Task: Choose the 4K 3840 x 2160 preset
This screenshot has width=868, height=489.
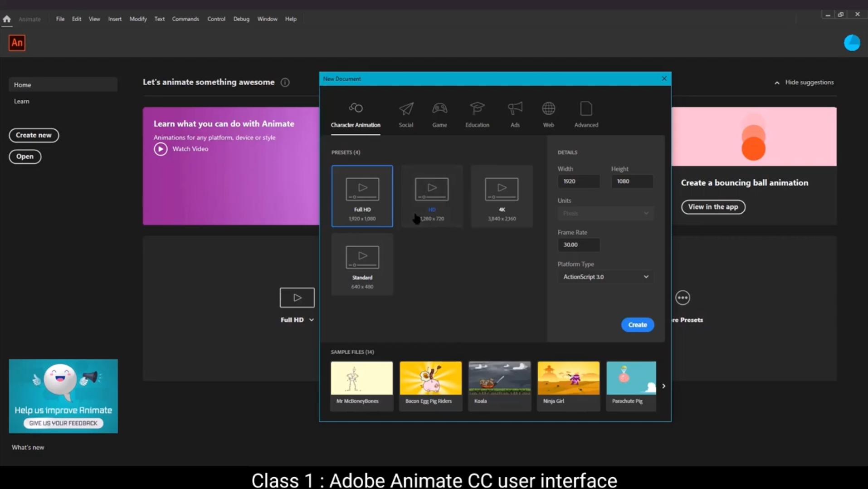Action: 502,196
